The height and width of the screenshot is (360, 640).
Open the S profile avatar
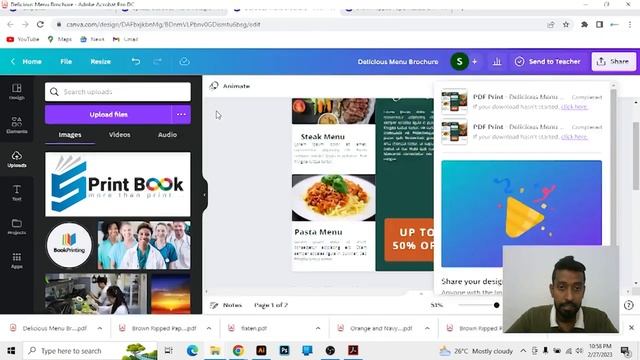click(x=459, y=62)
